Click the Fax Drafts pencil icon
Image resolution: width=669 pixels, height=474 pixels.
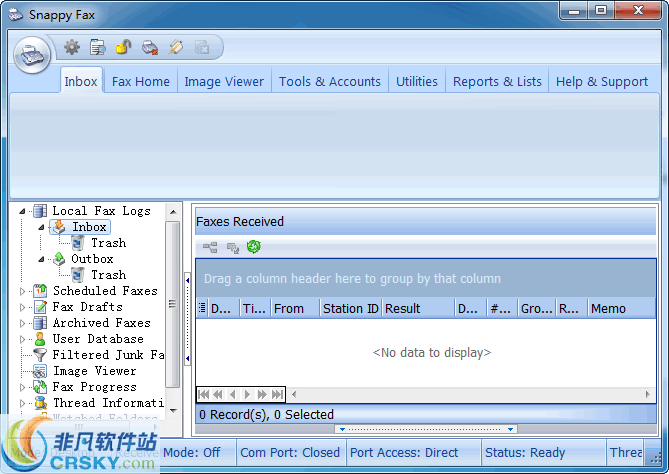[40, 307]
